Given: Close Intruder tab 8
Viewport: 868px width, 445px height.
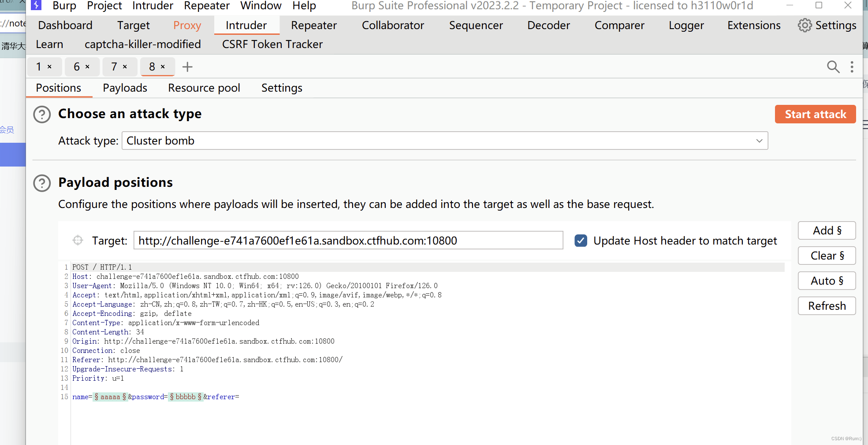Looking at the screenshot, I should [163, 67].
